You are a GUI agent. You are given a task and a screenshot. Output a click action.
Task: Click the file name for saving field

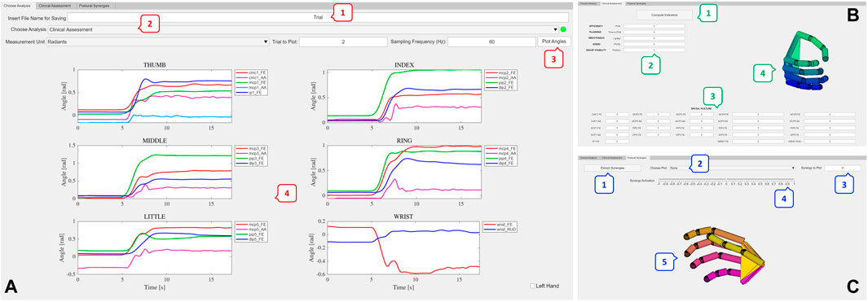(318, 18)
